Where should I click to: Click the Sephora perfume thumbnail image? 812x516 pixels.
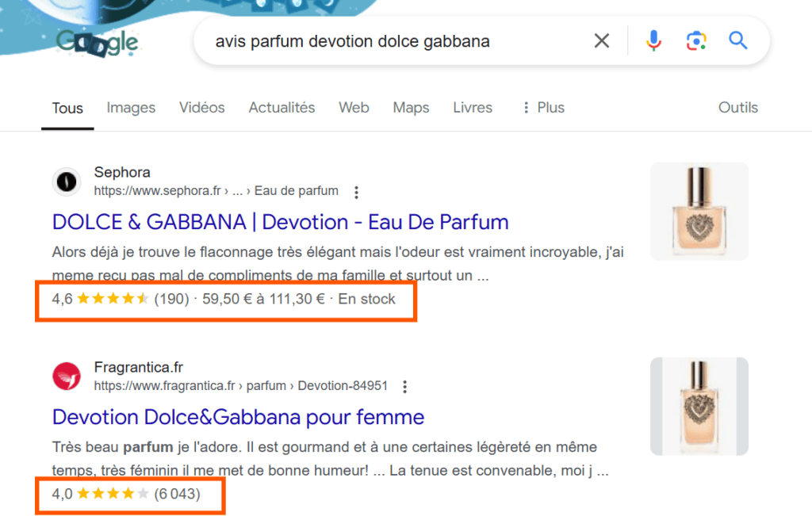pos(699,211)
